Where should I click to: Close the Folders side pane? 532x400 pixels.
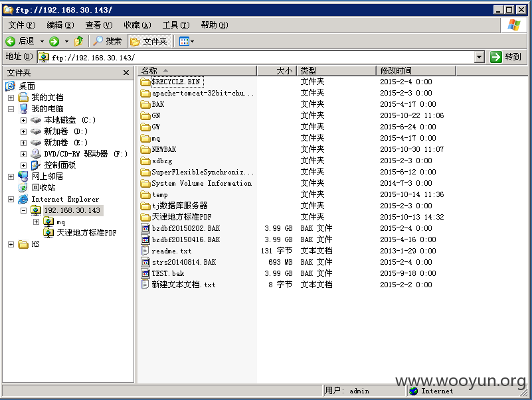[x=126, y=72]
